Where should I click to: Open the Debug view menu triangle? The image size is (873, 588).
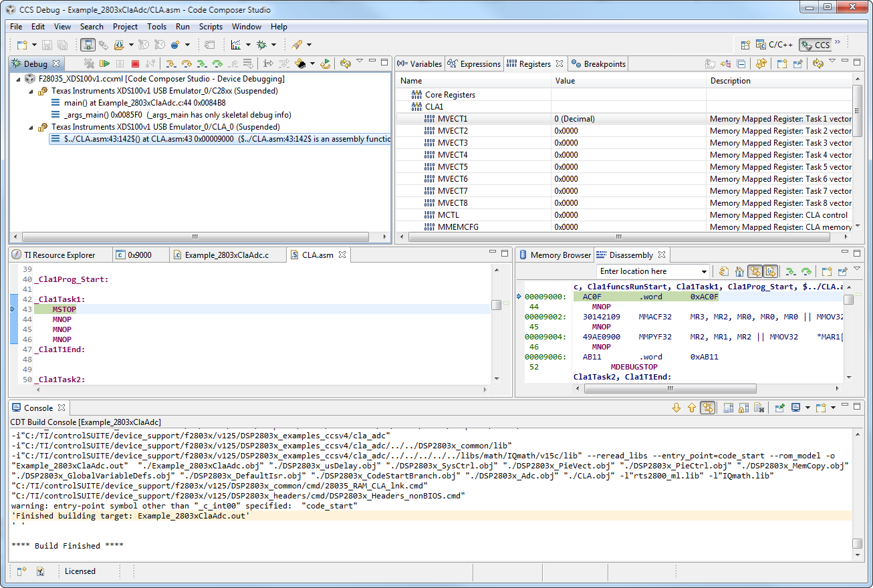pos(360,61)
